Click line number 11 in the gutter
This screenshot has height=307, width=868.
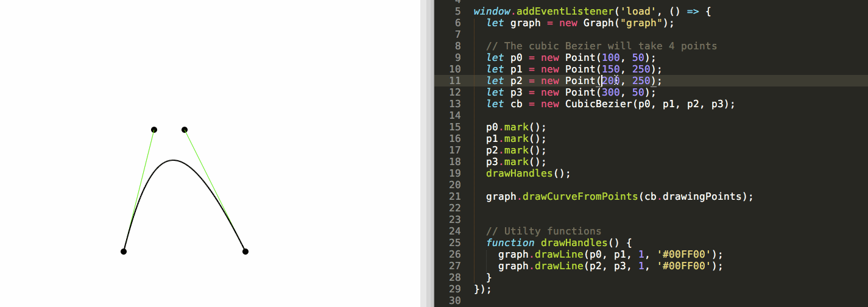click(454, 80)
